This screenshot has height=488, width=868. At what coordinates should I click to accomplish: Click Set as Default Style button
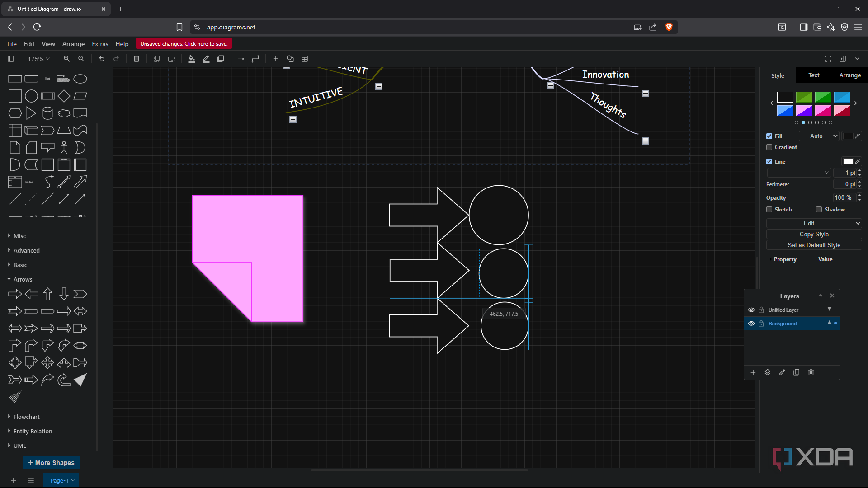point(814,245)
